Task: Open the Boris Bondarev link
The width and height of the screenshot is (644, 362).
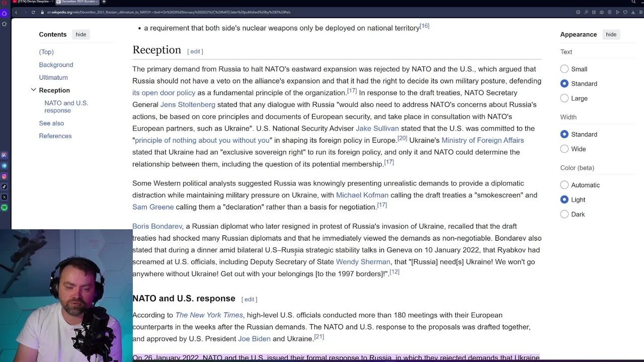Action: click(157, 226)
